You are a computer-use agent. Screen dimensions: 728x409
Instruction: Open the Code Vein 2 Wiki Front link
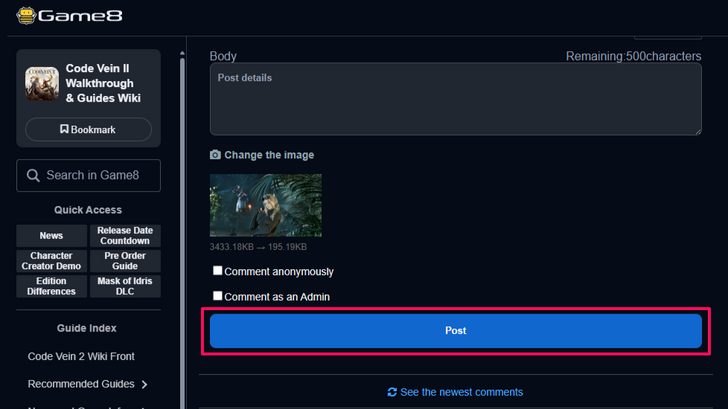tap(81, 356)
